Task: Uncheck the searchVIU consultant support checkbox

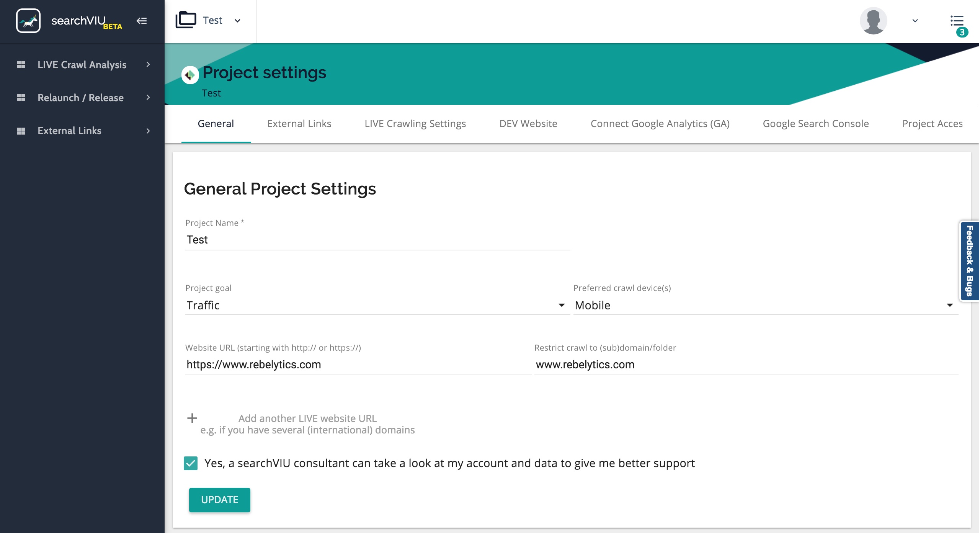Action: click(191, 463)
